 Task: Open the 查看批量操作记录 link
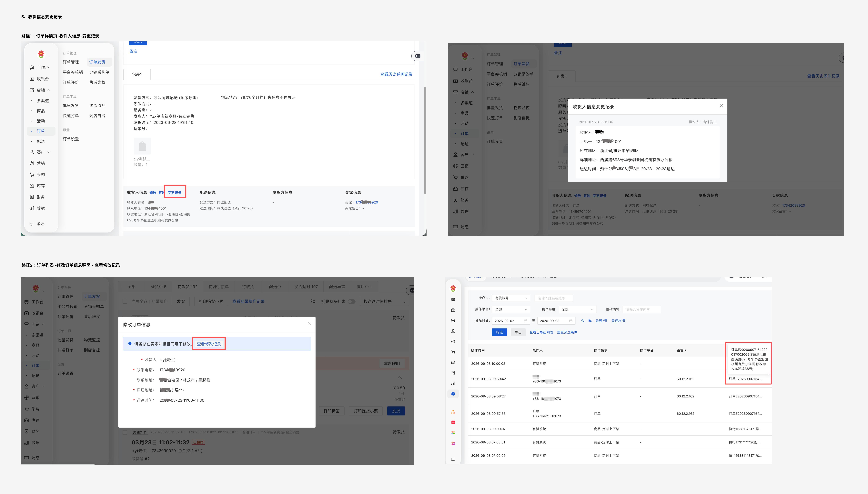(248, 301)
